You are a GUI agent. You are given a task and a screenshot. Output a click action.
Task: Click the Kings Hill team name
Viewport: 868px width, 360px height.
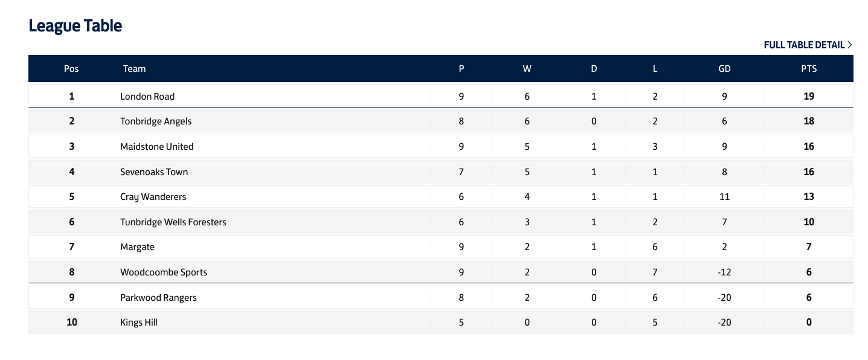139,323
